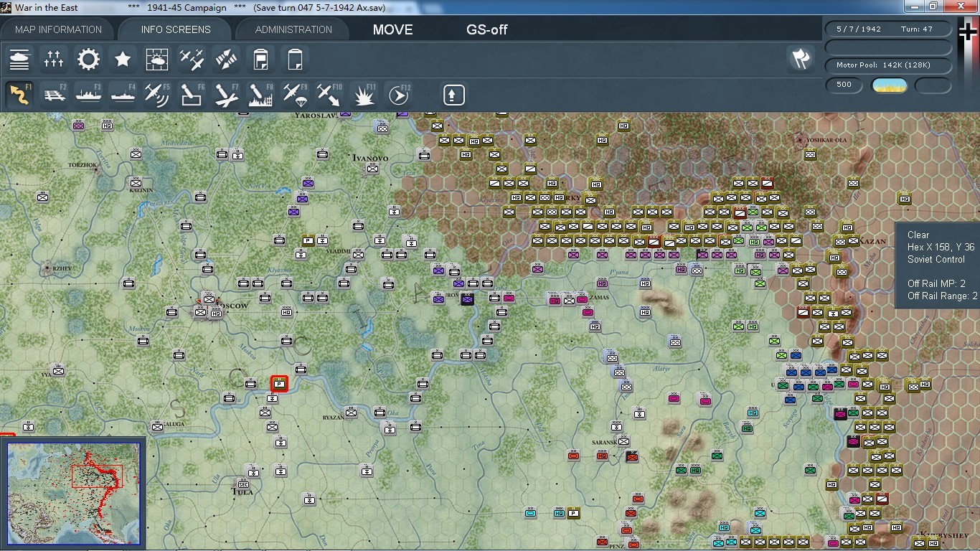Click the Off Rail MP: 2 text
The height and width of the screenshot is (551, 980).
coord(936,283)
